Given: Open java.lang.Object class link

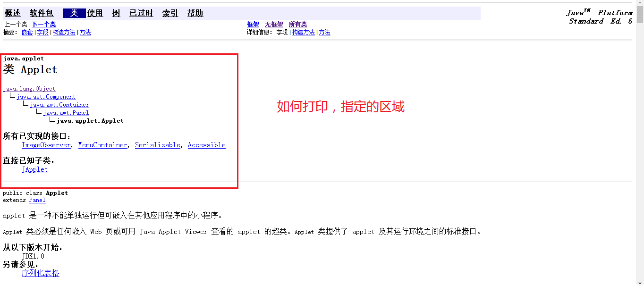Looking at the screenshot, I should pos(29,89).
